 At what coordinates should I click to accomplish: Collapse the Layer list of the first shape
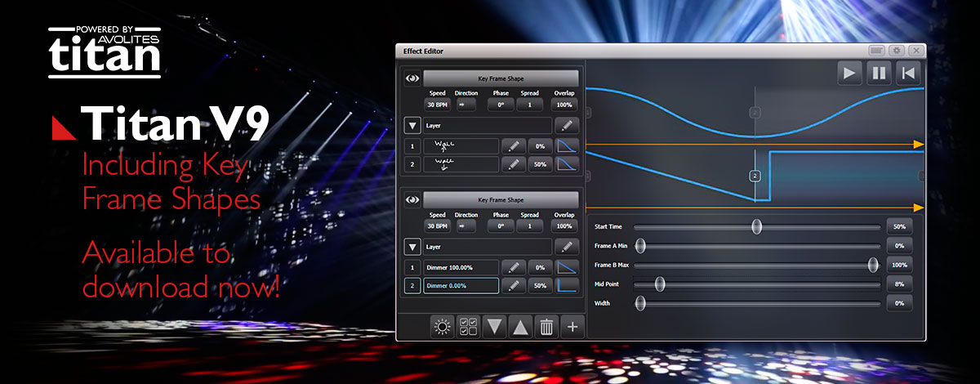tap(412, 126)
